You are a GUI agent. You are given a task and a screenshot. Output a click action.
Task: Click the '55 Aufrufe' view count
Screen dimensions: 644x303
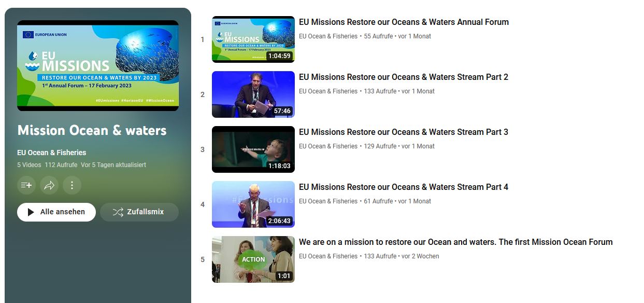coord(379,36)
